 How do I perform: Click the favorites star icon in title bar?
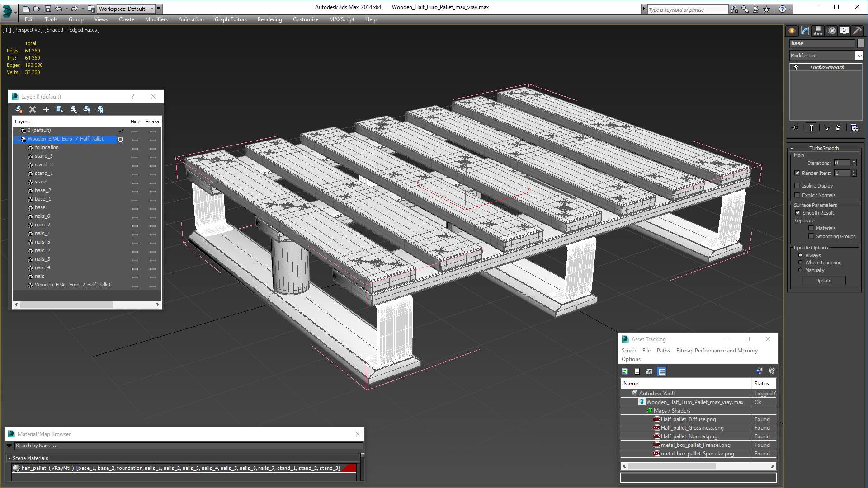(767, 9)
